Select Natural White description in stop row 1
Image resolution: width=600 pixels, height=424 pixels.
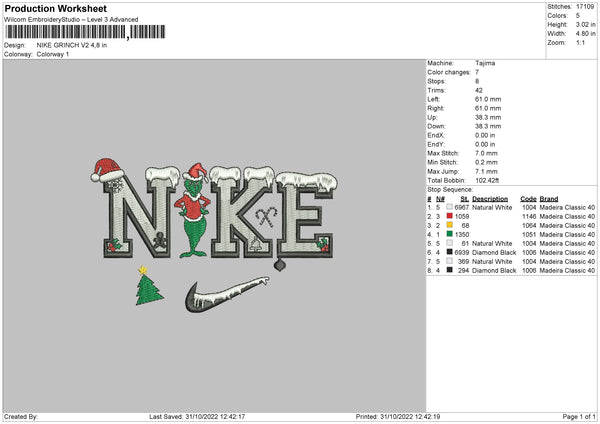pos(492,207)
